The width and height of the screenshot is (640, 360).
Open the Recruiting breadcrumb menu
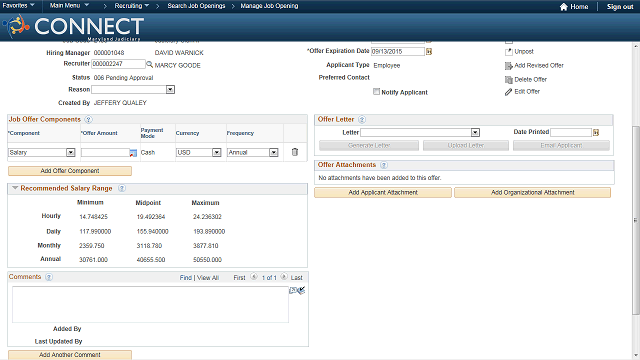tap(131, 6)
